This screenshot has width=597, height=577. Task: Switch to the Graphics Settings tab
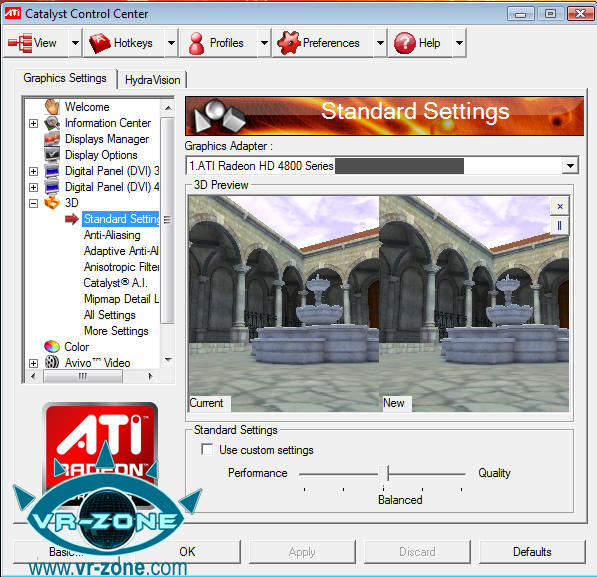[65, 78]
